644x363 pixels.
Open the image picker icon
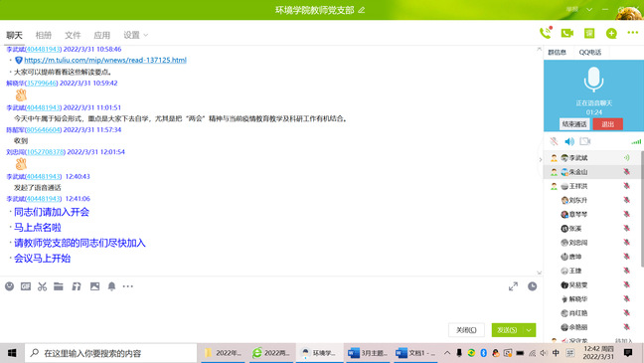click(94, 286)
